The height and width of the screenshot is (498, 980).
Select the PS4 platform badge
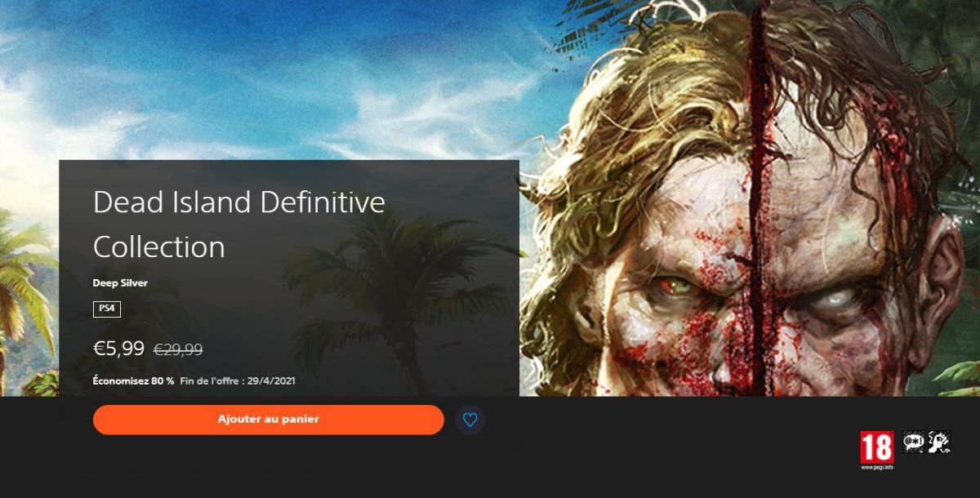[107, 309]
